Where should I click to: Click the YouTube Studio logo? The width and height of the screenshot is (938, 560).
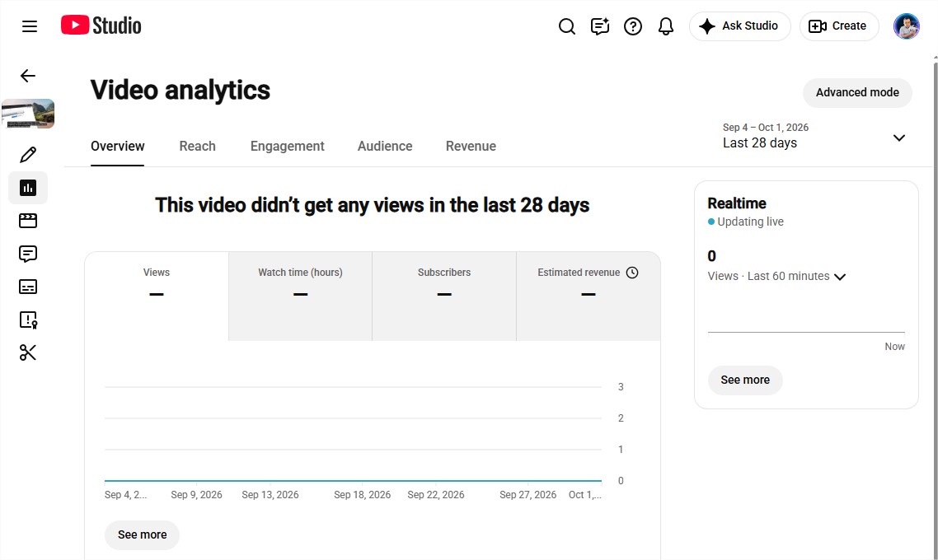pyautogui.click(x=101, y=26)
